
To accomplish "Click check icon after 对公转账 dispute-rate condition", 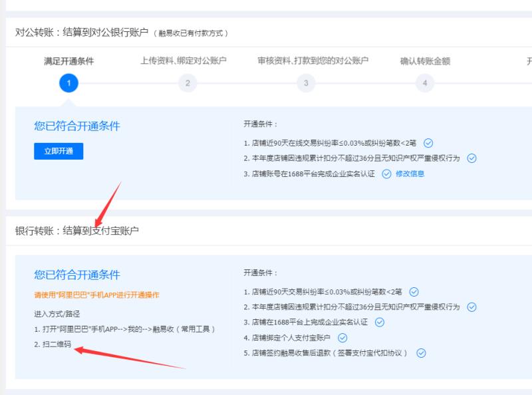I will pyautogui.click(x=428, y=143).
